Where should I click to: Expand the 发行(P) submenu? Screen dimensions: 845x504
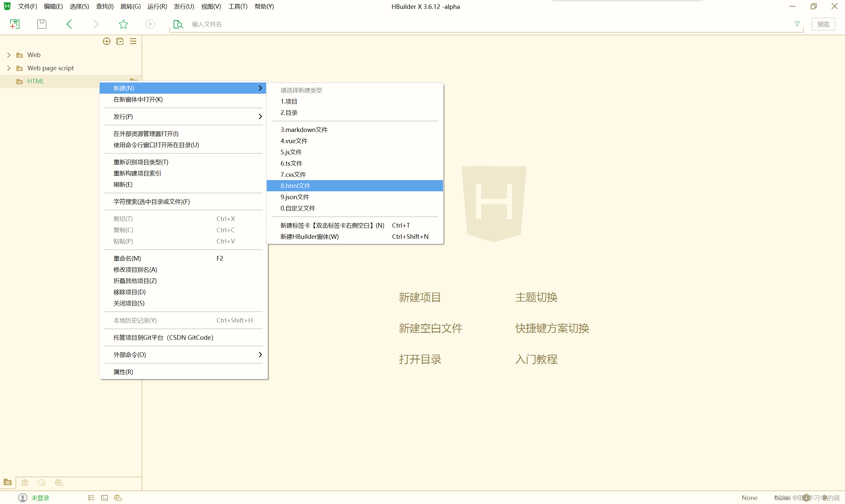[x=184, y=116]
